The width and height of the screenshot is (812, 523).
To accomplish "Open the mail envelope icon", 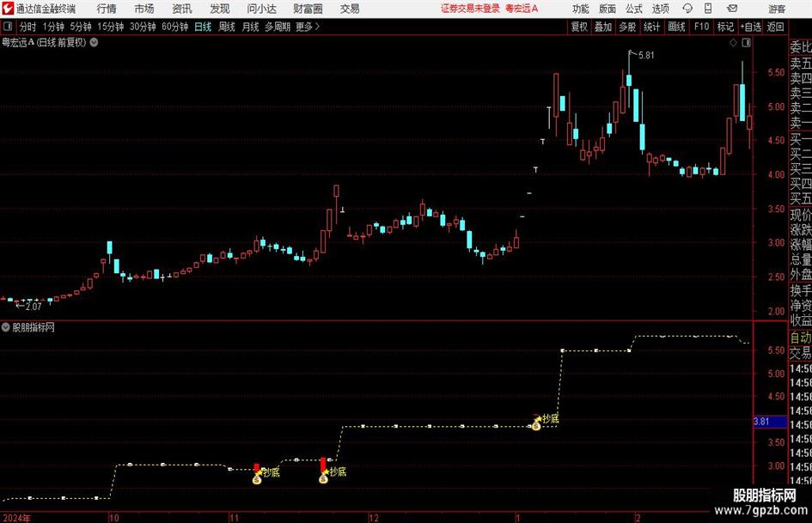I will click(732, 9).
